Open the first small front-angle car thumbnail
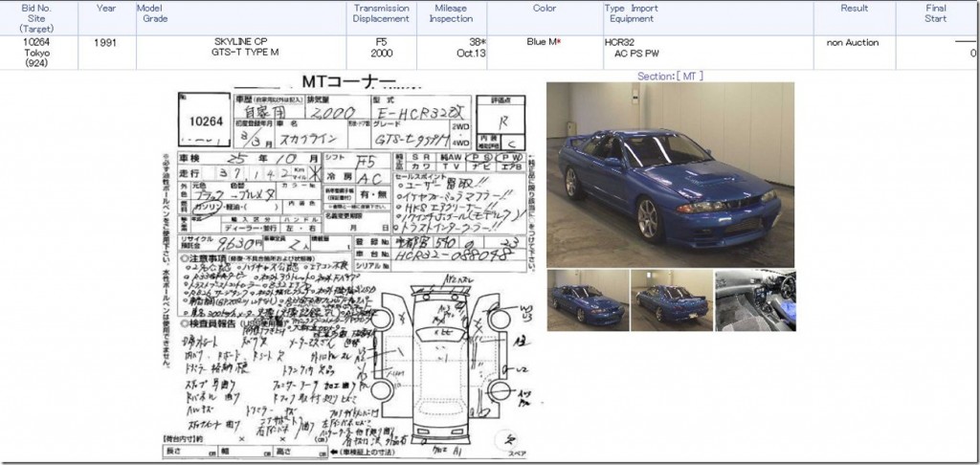980x465 pixels. pos(589,300)
